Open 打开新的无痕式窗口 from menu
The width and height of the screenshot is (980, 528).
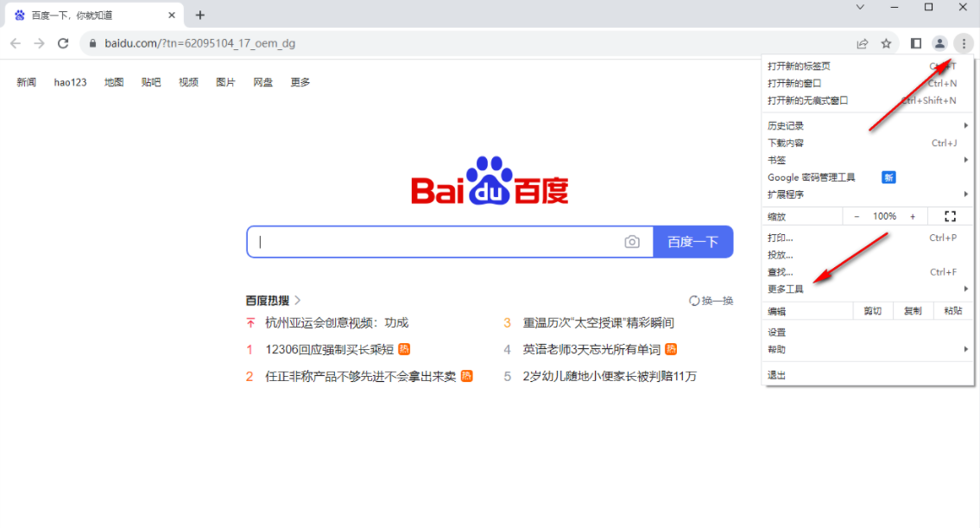tap(868, 100)
